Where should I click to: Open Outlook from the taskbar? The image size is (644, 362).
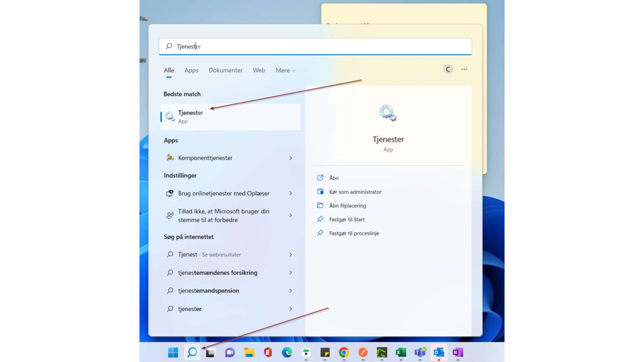439,352
